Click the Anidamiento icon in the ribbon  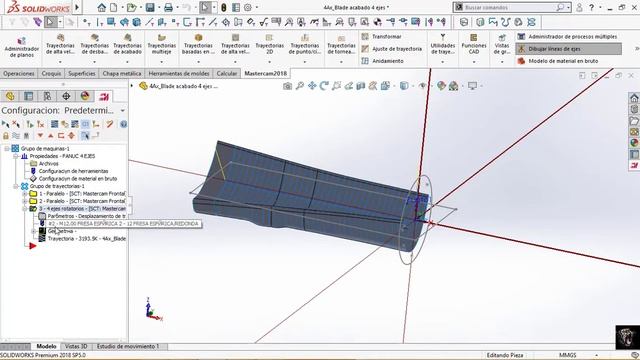tap(365, 61)
